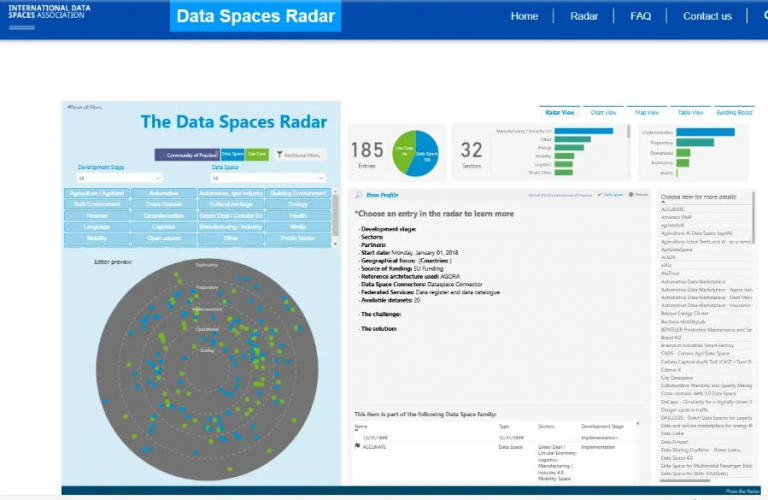Select Data Space 4.0 in item list

click(x=676, y=458)
